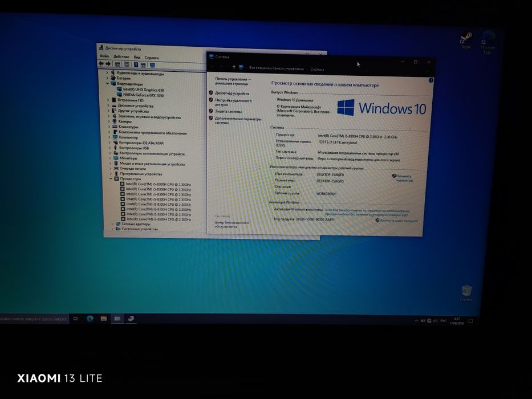Click Видеоадаптеры display adapter icon
532x399 pixels.
[113, 83]
